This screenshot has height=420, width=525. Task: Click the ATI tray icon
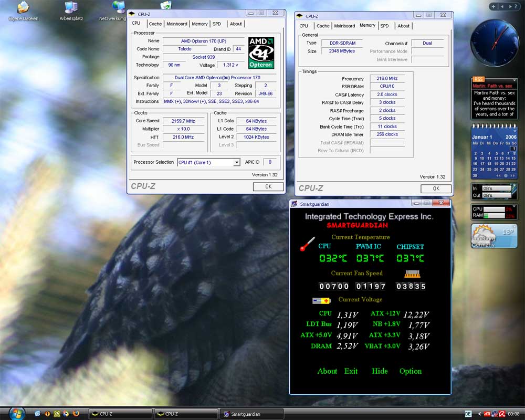coord(488,414)
